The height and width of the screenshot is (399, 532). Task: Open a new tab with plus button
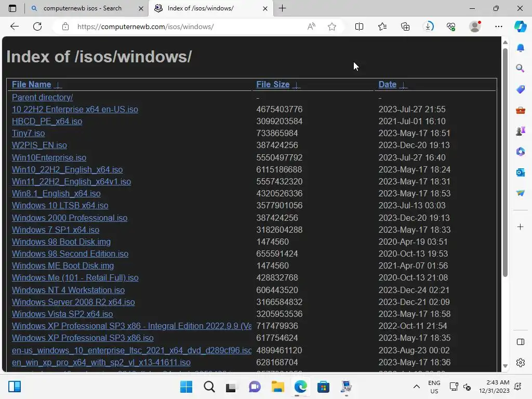pos(282,8)
